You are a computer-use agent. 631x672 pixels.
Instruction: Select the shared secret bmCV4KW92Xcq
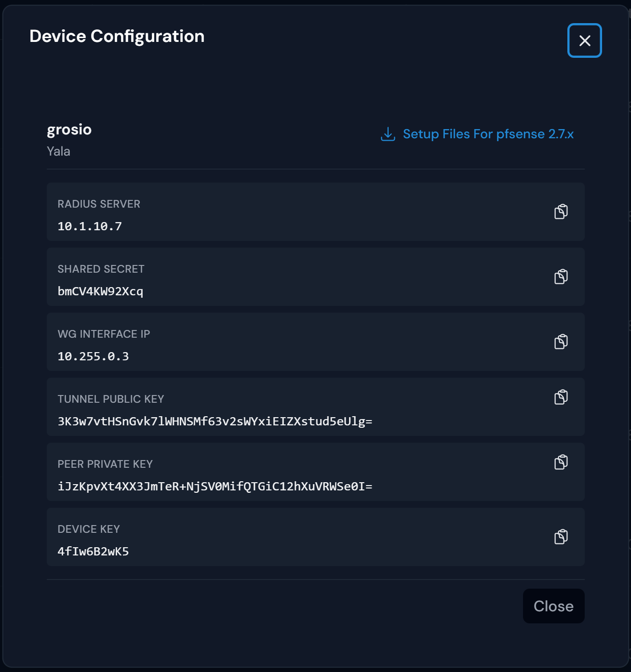101,290
